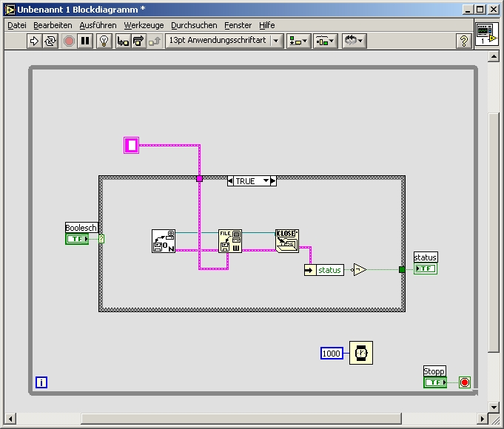
Task: Select the Write File node
Action: click(230, 241)
